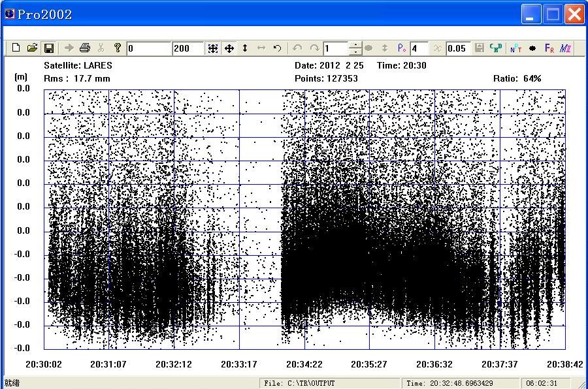Click the vertical double arrow icon
588x389 pixels.
[x=245, y=48]
